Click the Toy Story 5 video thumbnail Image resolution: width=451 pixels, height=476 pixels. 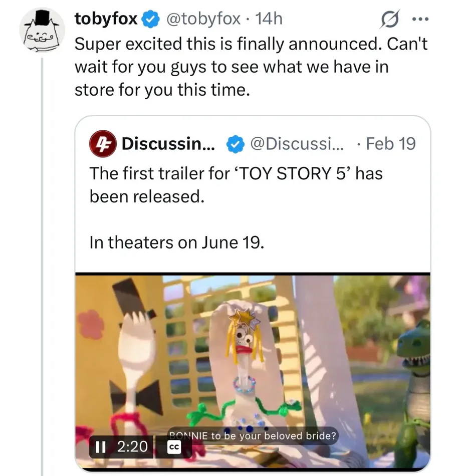[x=253, y=361]
